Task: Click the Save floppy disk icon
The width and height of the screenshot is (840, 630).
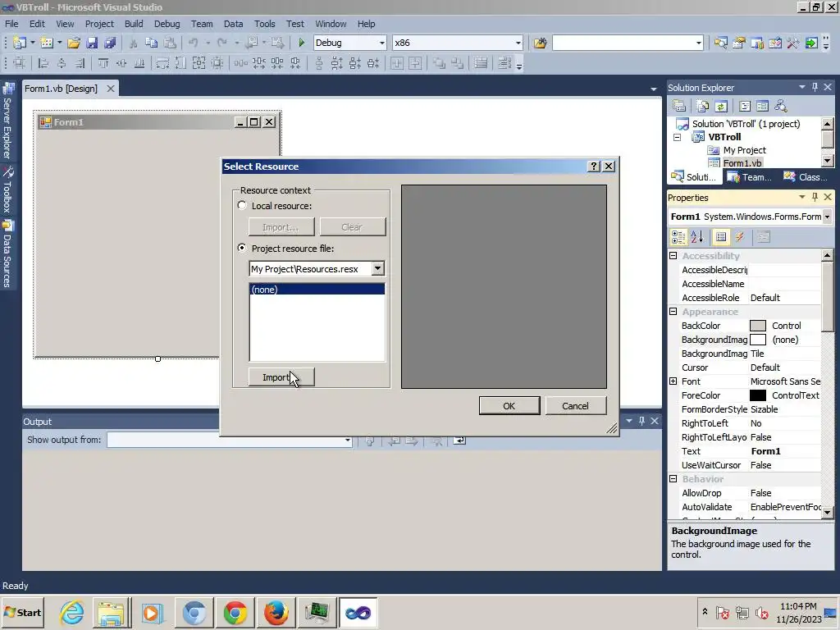Action: point(92,43)
